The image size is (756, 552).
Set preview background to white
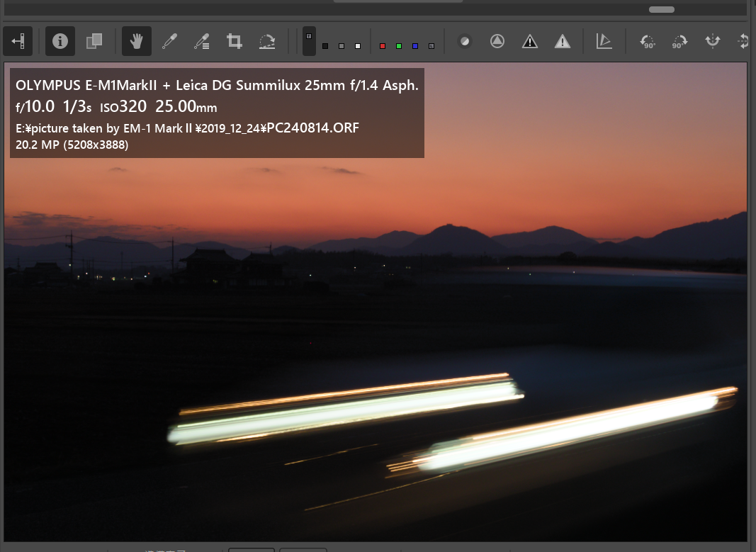tap(358, 46)
